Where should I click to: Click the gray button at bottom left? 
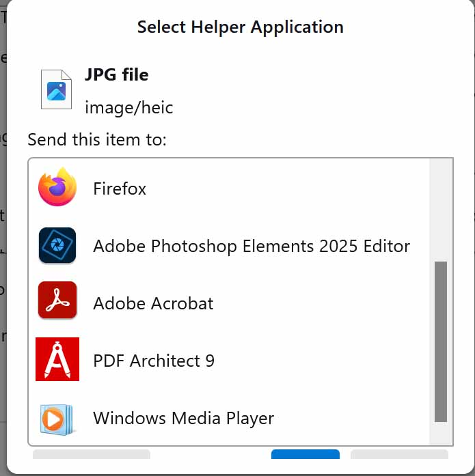pyautogui.click(x=91, y=456)
